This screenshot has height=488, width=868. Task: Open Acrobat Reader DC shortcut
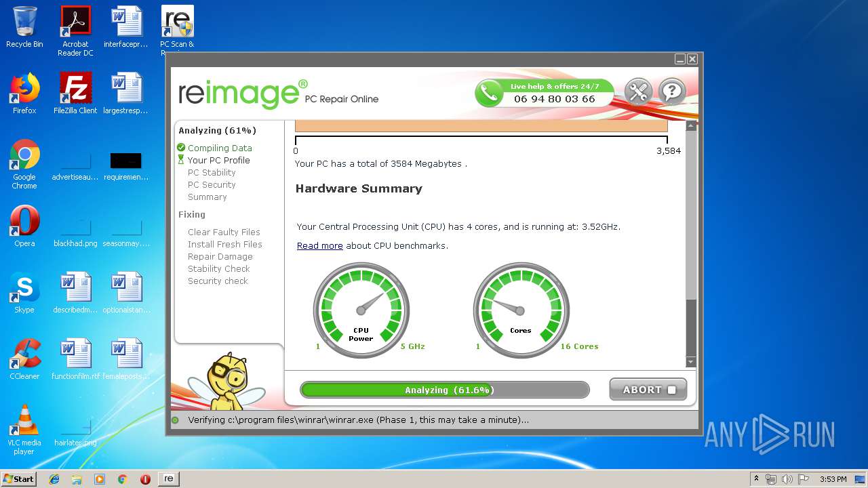coord(75,31)
